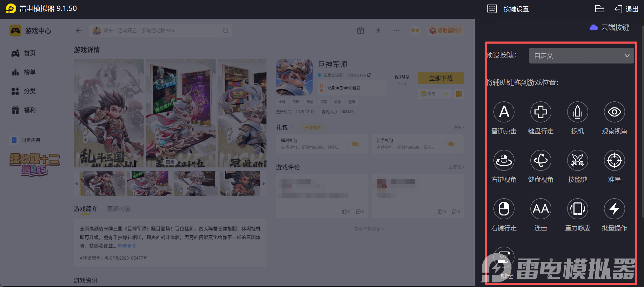Click the keyboard icon beside 按键设置

point(492,9)
